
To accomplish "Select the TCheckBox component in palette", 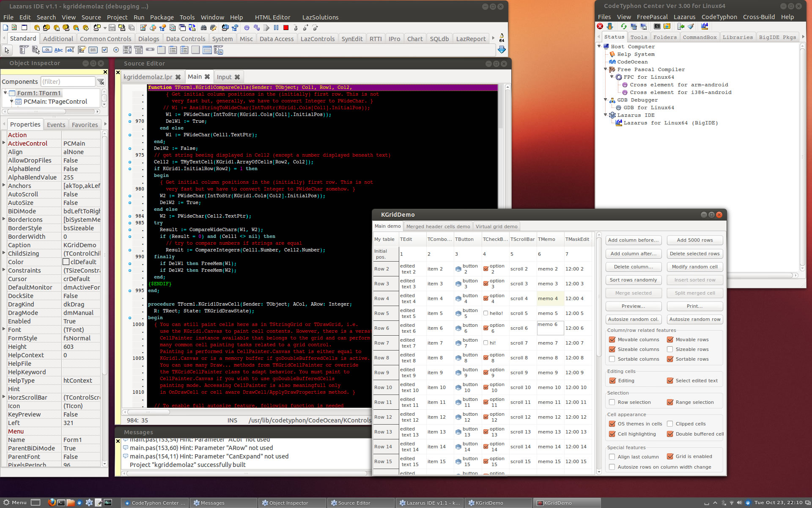I will 104,50.
